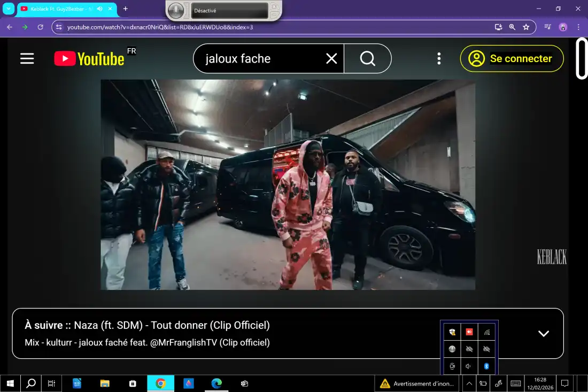The height and width of the screenshot is (392, 588).
Task: Toggle Bluetooth from the system tray
Action: 486,366
